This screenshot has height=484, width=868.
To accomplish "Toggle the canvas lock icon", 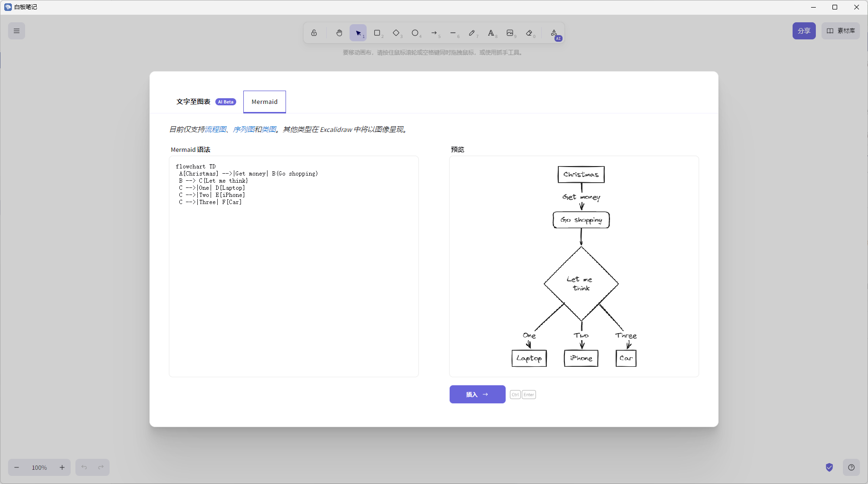I will (314, 33).
